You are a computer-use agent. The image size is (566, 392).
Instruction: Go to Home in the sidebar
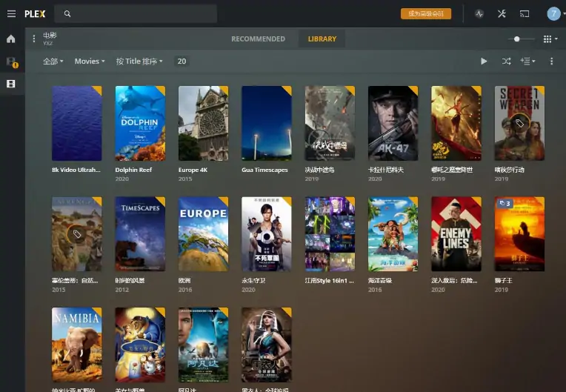(11, 39)
